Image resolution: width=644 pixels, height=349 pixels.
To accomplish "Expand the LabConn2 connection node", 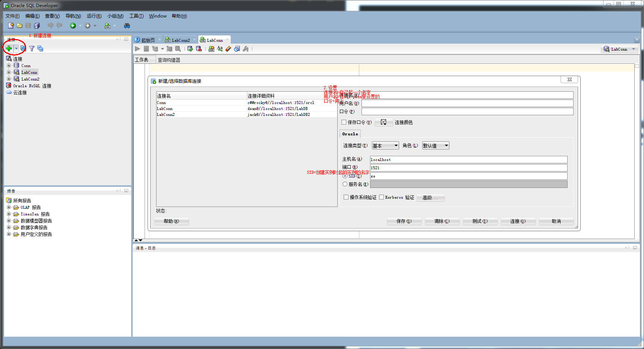I will [x=9, y=79].
